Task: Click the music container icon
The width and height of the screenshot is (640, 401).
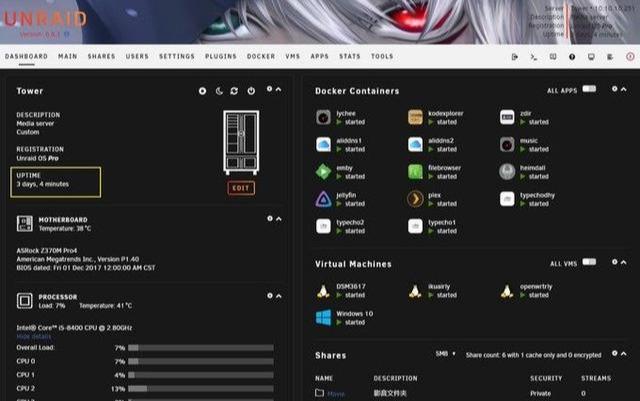Action: pyautogui.click(x=507, y=145)
